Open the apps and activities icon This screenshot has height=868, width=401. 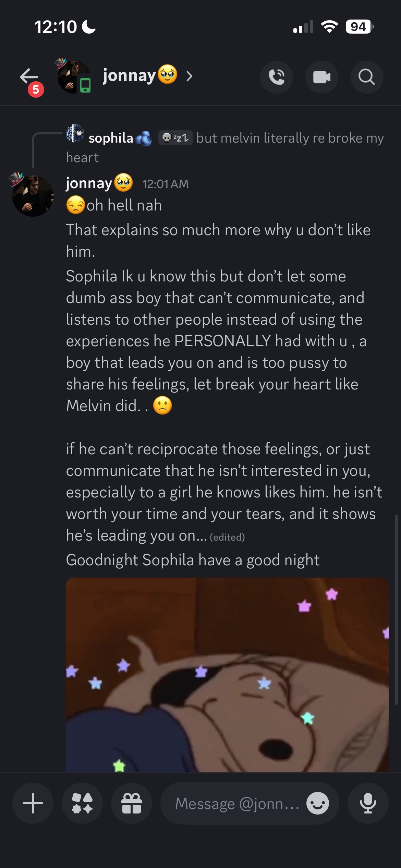click(x=82, y=803)
